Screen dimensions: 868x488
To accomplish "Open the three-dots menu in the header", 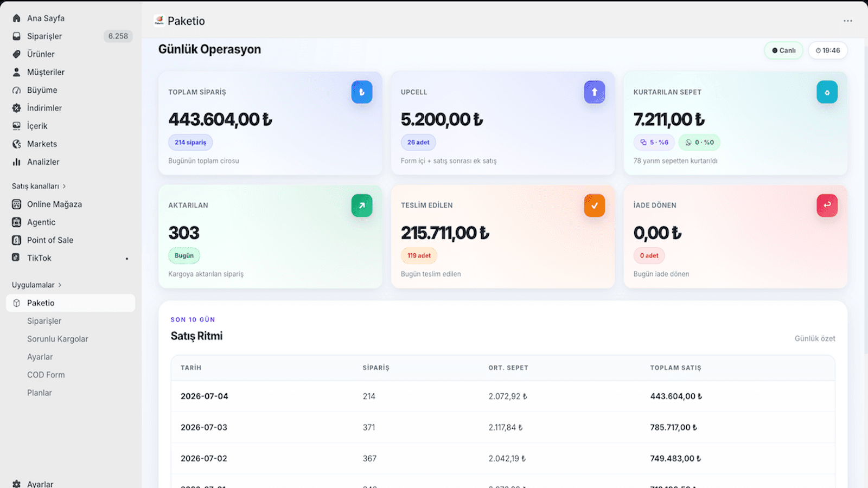I will [848, 21].
